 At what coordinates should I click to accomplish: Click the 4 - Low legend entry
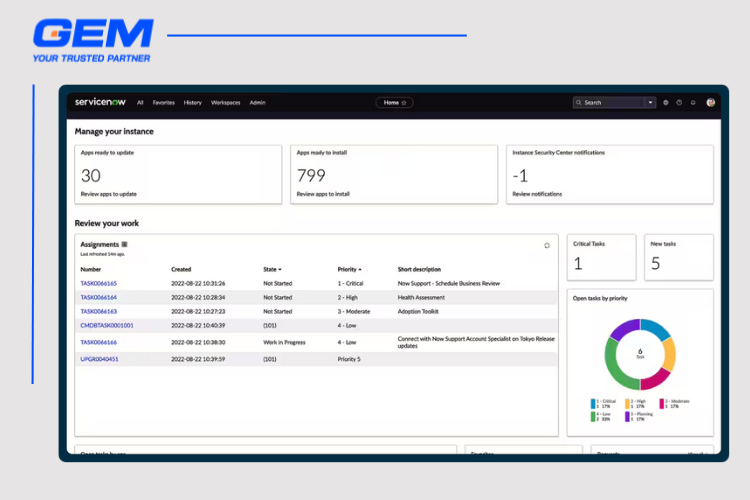point(601,416)
